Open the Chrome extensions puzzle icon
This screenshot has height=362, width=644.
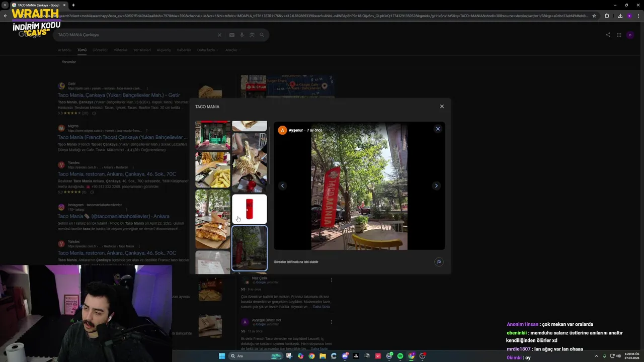pyautogui.click(x=607, y=16)
